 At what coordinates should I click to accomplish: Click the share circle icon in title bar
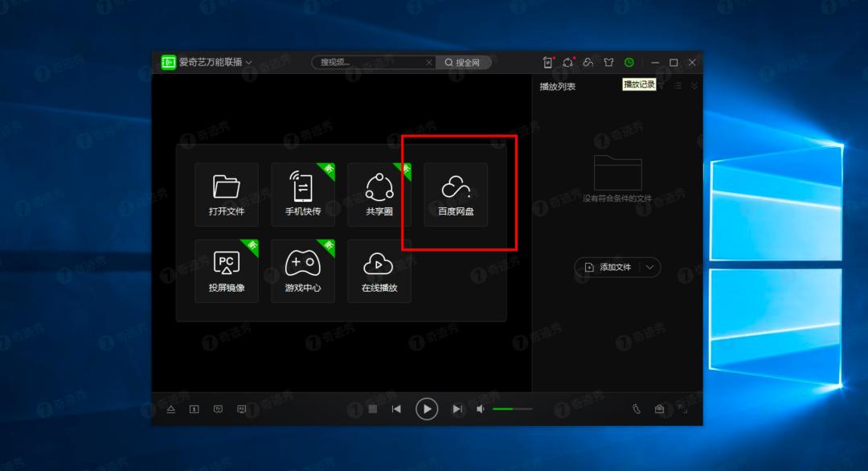[x=568, y=63]
